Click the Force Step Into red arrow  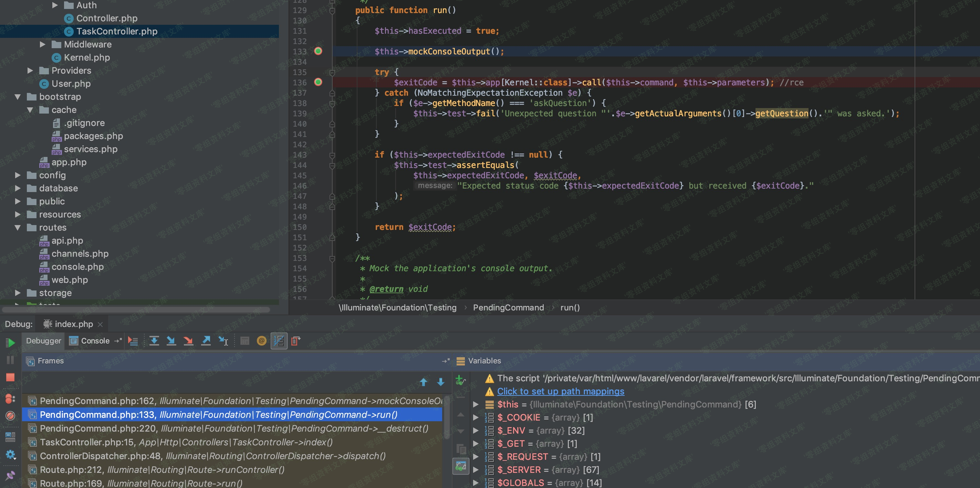[188, 341]
